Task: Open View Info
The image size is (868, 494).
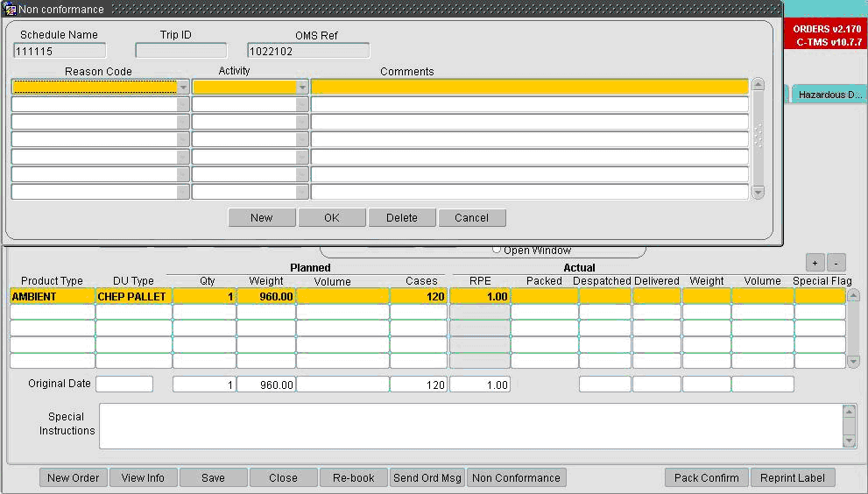Action: pos(143,477)
